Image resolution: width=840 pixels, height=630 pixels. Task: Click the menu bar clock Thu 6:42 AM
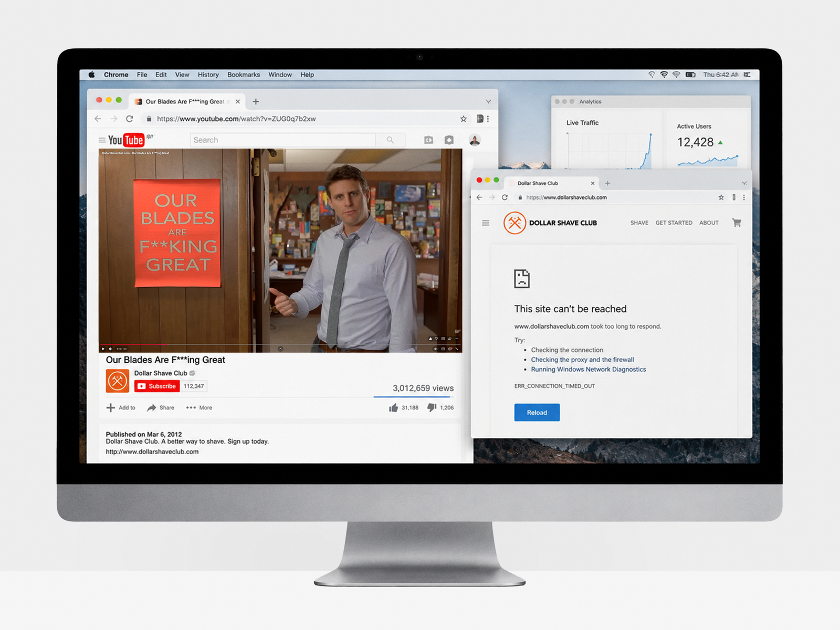pyautogui.click(x=721, y=75)
